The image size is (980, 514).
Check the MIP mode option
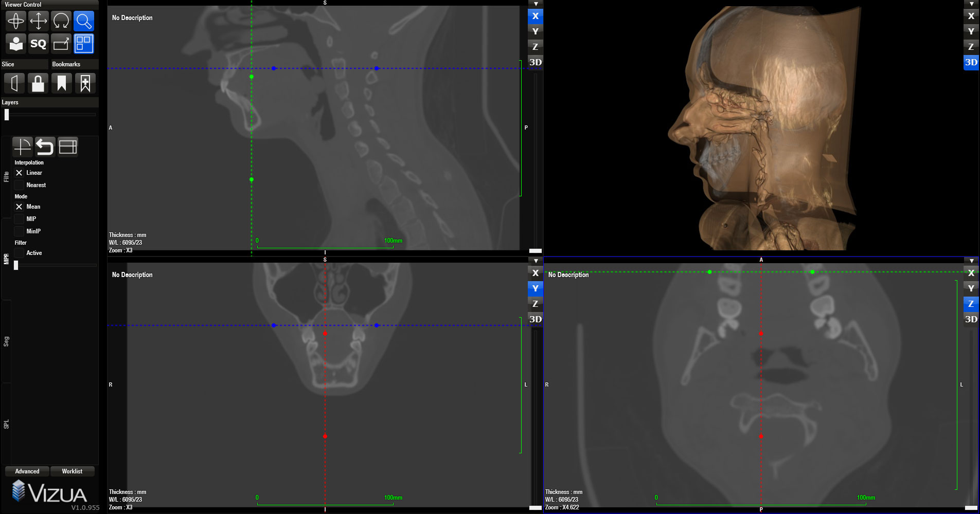click(19, 219)
